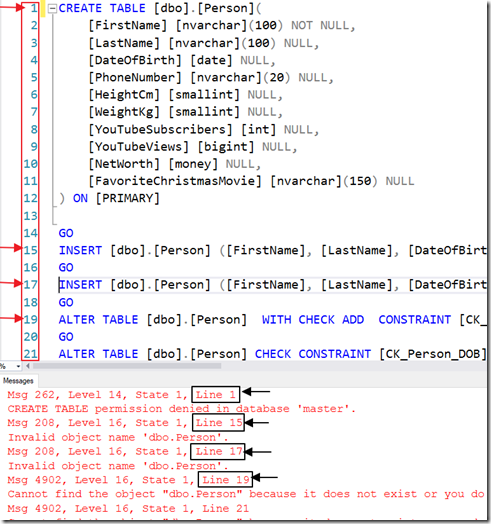The height and width of the screenshot is (524, 491).
Task: Collapse the CREATE TABLE code block
Action: point(52,8)
